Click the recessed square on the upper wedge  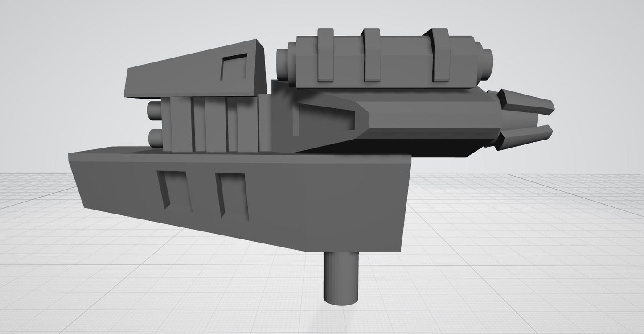point(234,67)
